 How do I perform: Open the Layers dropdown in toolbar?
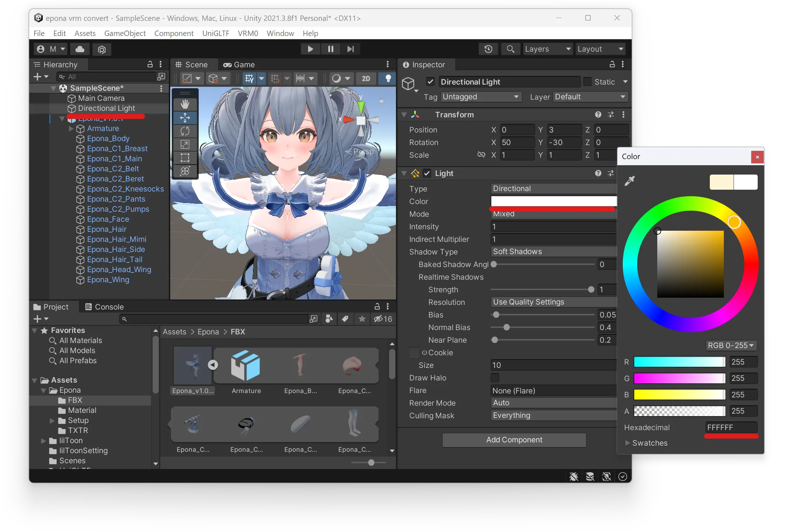coord(548,49)
